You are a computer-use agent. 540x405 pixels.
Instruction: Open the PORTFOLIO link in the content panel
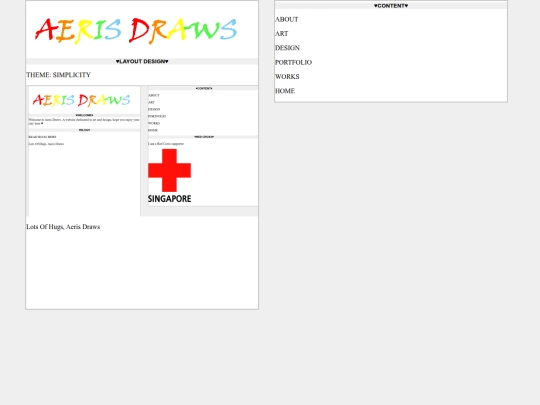click(293, 62)
